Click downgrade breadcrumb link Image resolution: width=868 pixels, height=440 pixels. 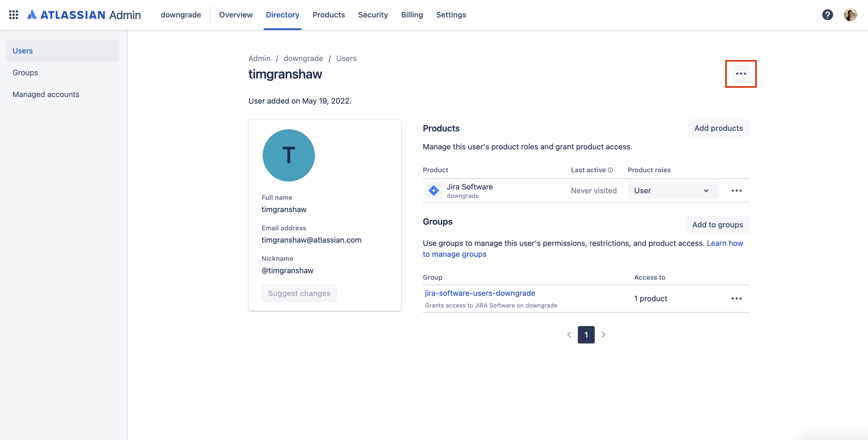[x=303, y=58]
